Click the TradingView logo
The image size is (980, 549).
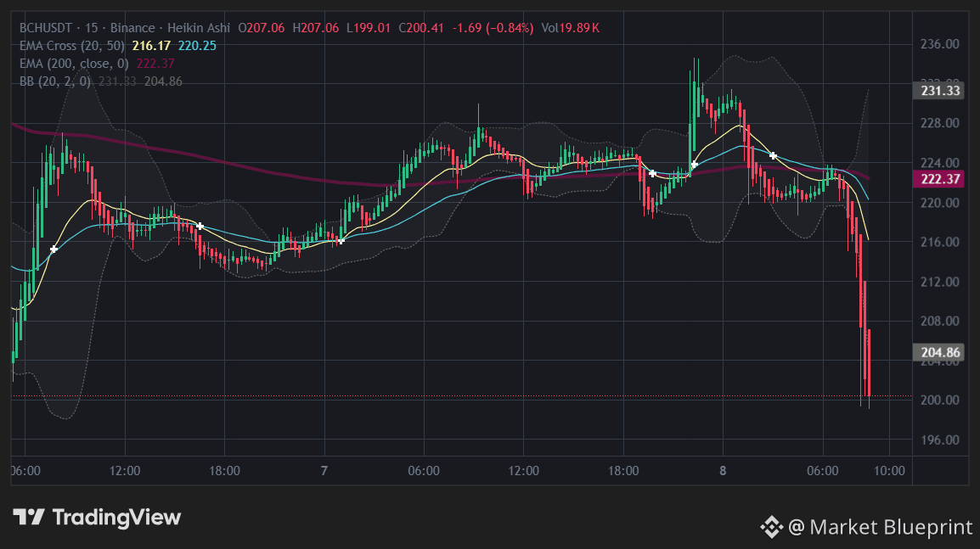(97, 517)
